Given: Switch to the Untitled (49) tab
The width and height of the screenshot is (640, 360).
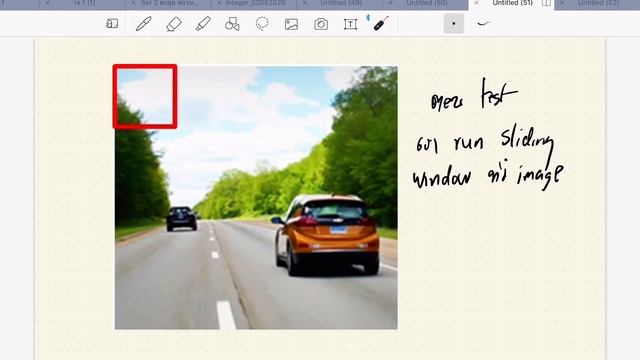Looking at the screenshot, I should [341, 3].
